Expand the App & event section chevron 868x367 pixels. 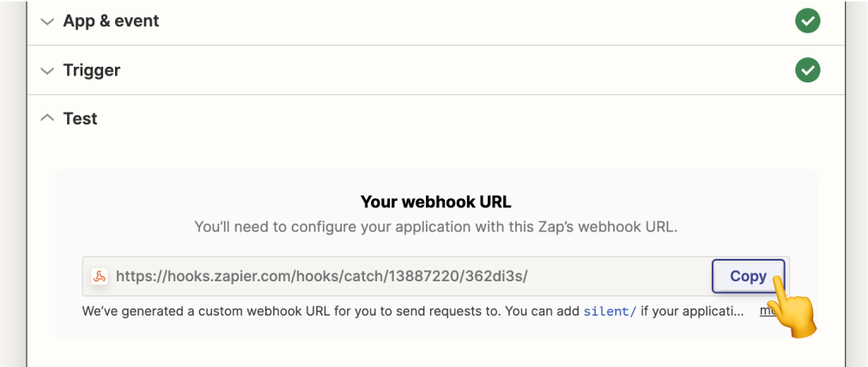pyautogui.click(x=47, y=21)
